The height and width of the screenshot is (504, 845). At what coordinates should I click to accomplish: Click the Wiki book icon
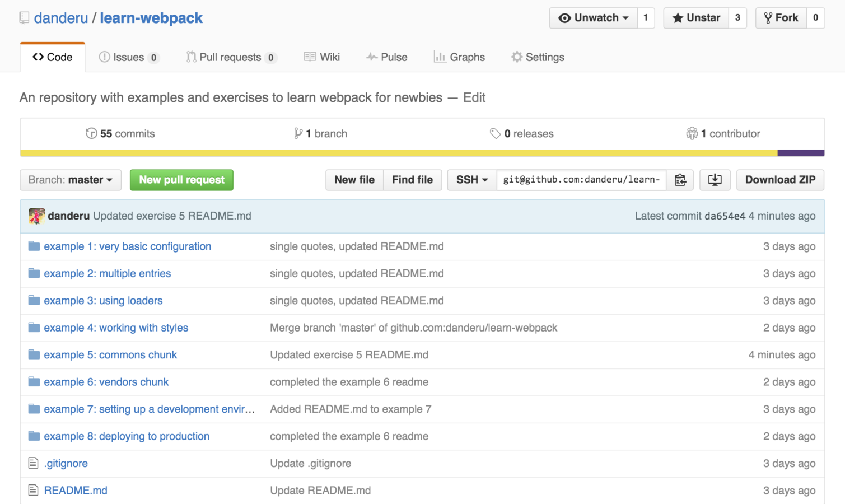310,57
